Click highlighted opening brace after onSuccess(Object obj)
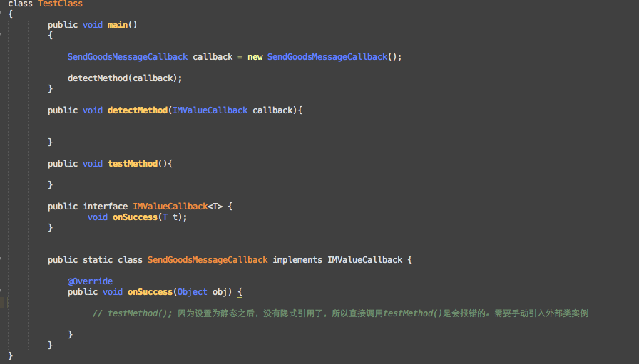 (x=240, y=292)
